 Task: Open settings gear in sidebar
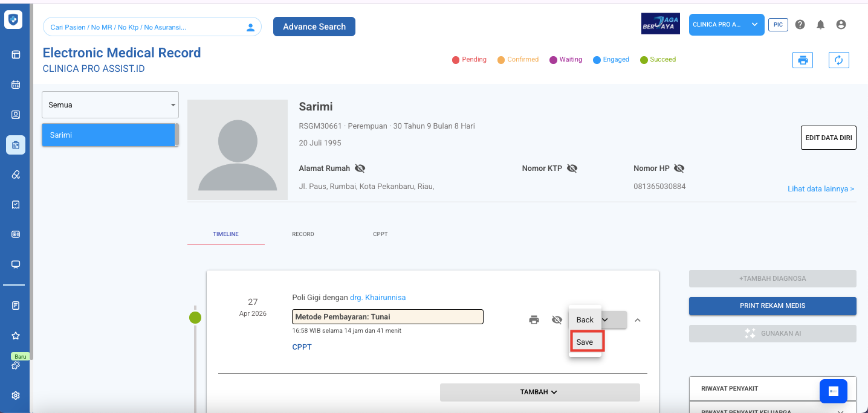[16, 395]
